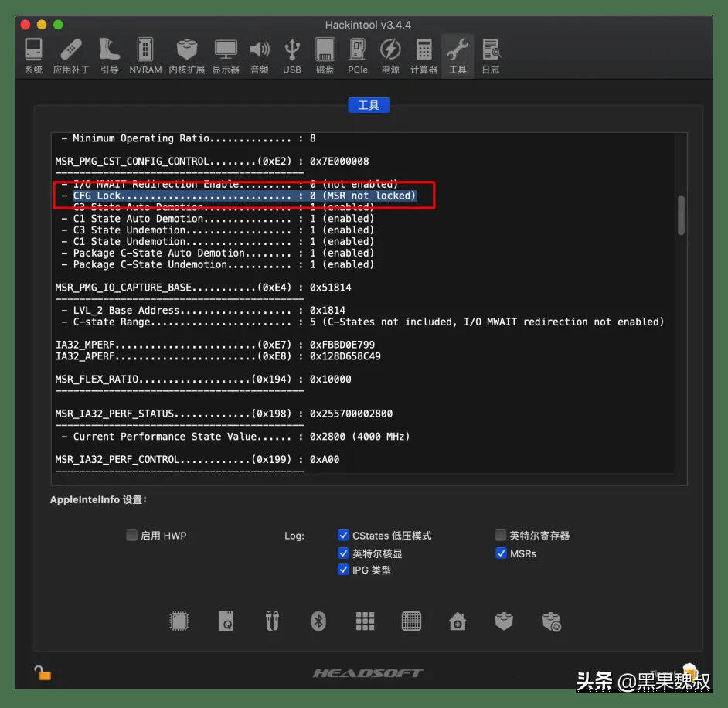Uncheck 英特尔核显 log option
The height and width of the screenshot is (708, 728).
[x=343, y=553]
